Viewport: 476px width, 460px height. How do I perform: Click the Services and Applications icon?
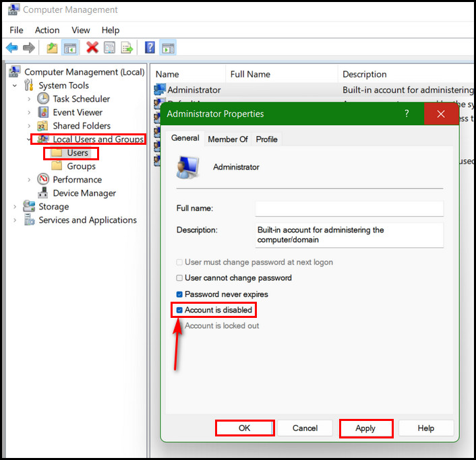29,220
